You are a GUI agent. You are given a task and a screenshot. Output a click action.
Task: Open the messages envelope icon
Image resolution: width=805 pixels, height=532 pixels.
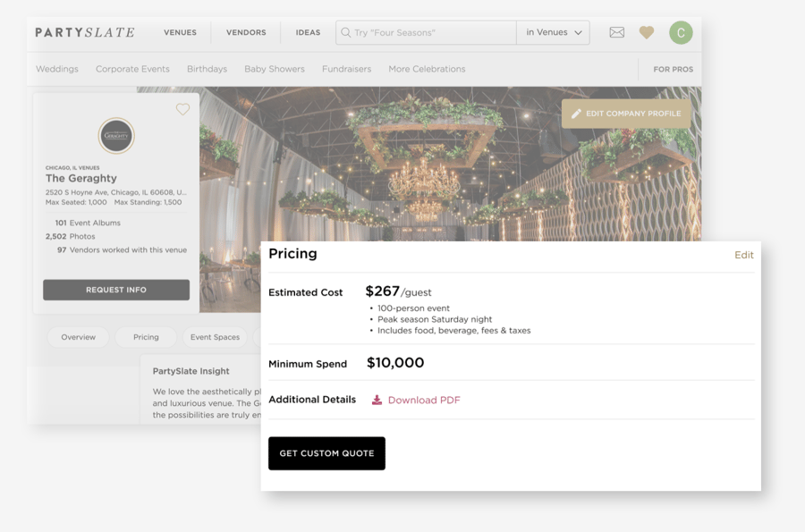point(616,32)
